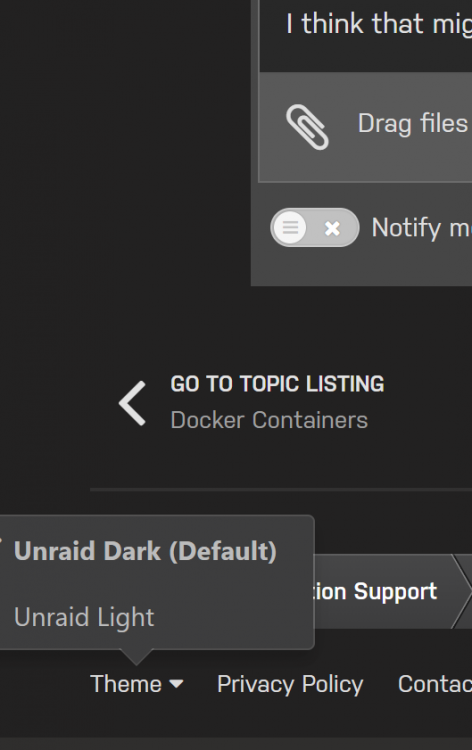Select Unraid Dark (Default) theme
Image resolution: width=472 pixels, height=750 pixels.
[145, 551]
